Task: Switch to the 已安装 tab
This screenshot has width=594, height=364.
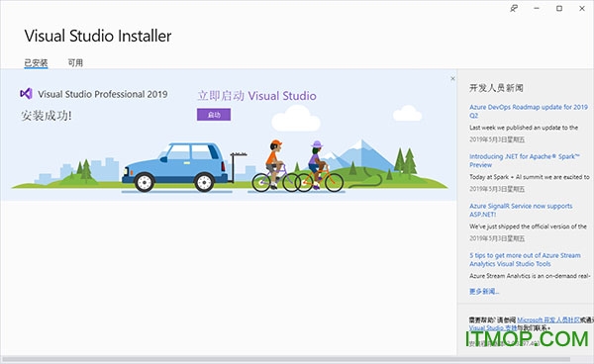Action: 36,63
